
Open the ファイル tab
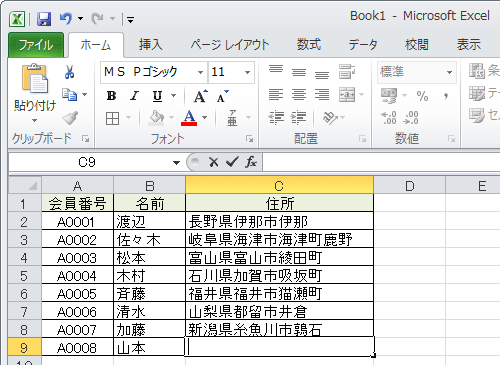36,45
